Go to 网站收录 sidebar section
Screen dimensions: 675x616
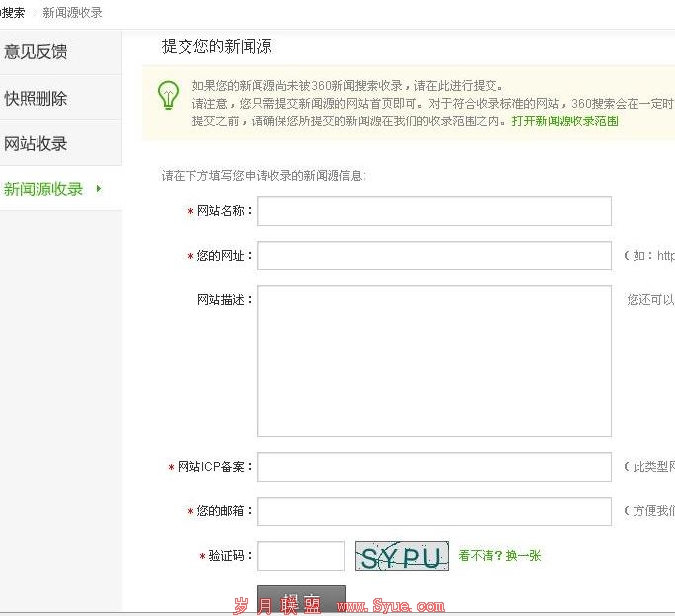click(x=36, y=143)
